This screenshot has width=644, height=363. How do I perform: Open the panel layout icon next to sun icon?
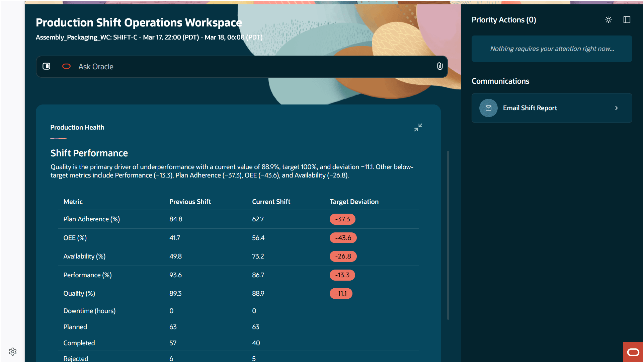pyautogui.click(x=627, y=20)
